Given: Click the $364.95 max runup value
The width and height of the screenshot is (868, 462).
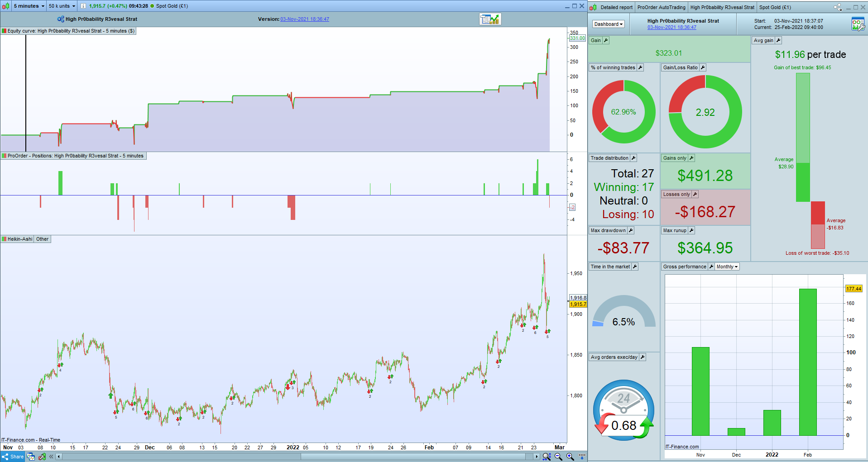Looking at the screenshot, I should (705, 248).
